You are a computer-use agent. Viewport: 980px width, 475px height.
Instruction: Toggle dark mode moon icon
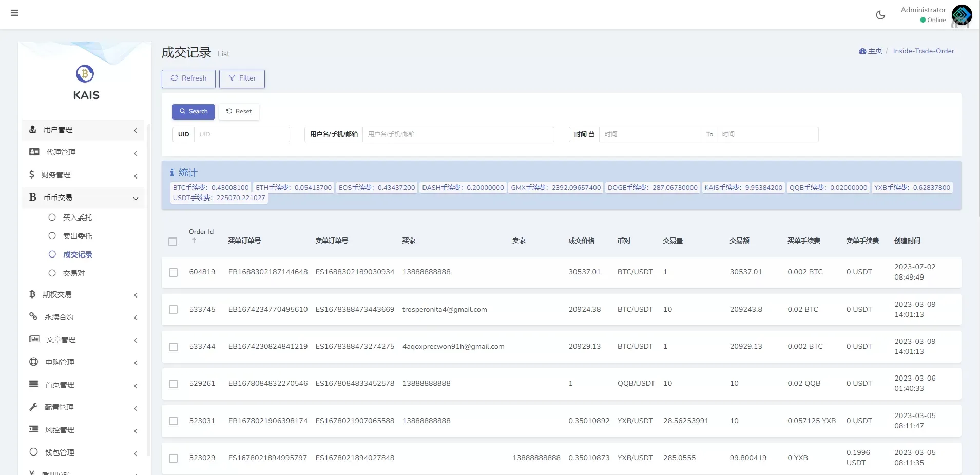(880, 15)
